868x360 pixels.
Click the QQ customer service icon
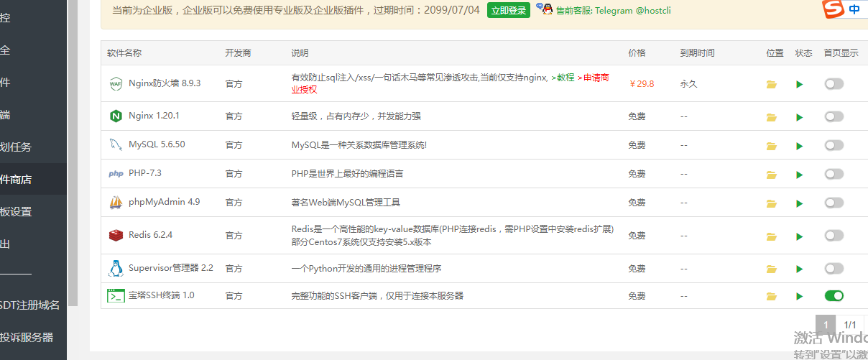tap(544, 9)
